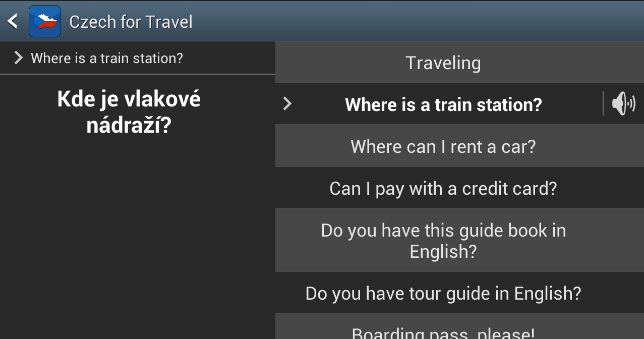Tap the Czech translation "Kde je vlakové nádraží?"
This screenshot has width=644, height=339.
[129, 111]
